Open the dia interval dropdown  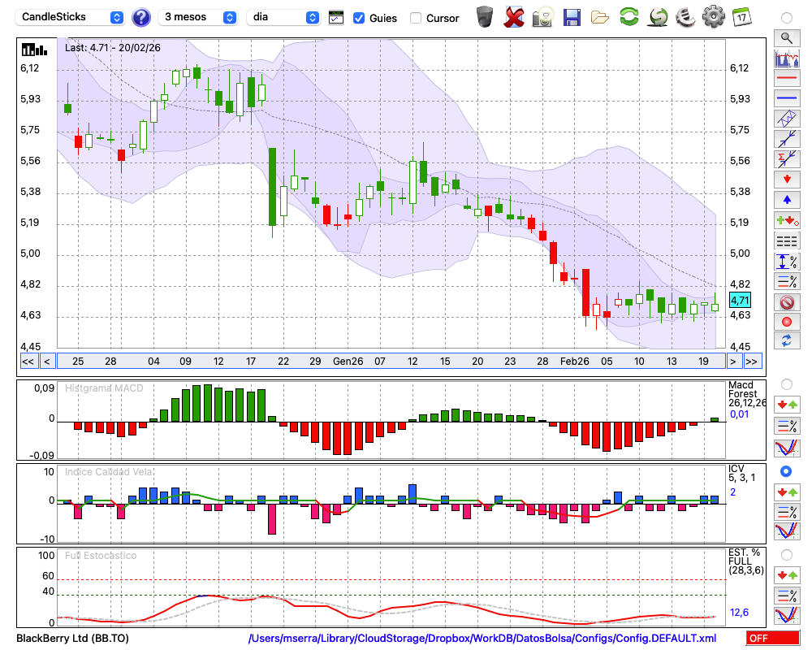284,17
